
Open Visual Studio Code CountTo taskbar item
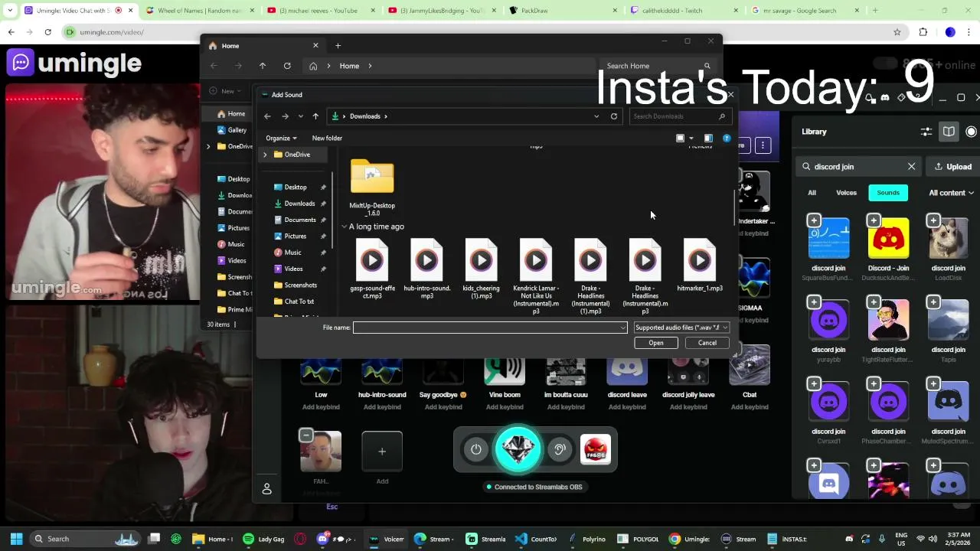(x=536, y=539)
